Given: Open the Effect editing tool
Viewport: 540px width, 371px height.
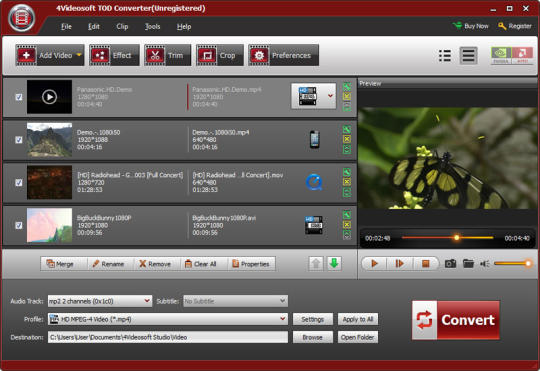Looking at the screenshot, I should point(114,55).
